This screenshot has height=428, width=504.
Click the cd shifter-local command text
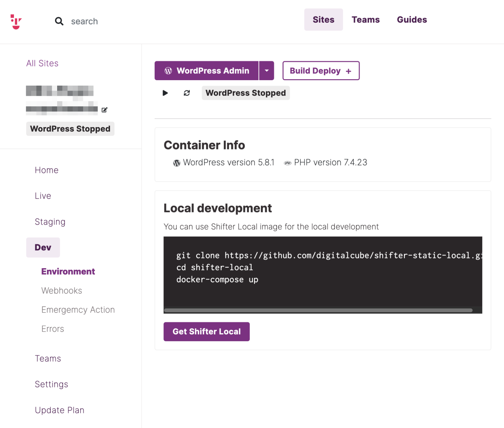point(215,267)
